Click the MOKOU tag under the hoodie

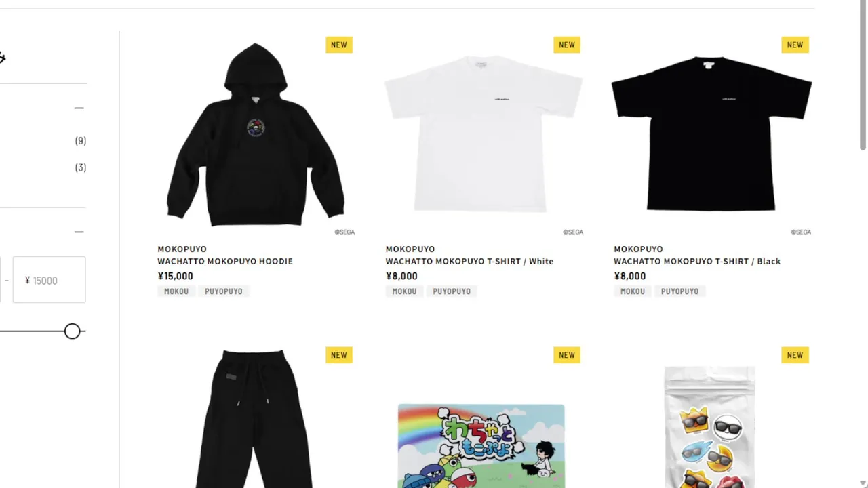[x=176, y=291]
